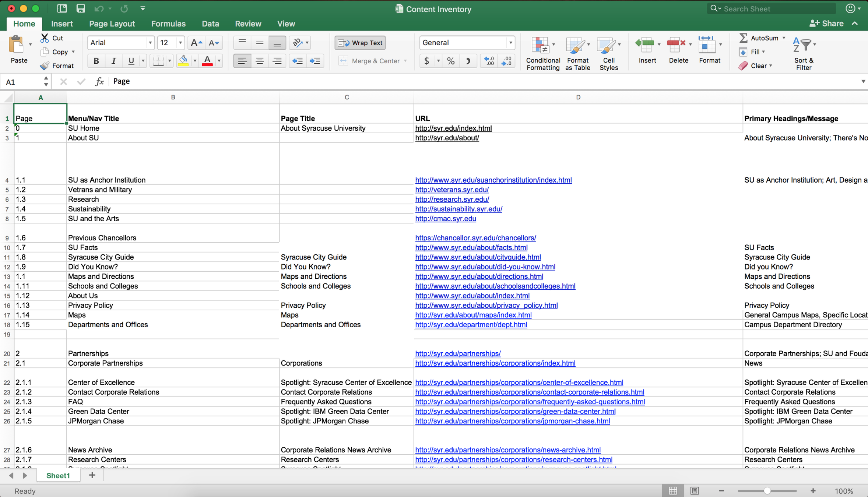Switch to Page Layout view in status bar
Screen dimensions: 868x497
pyautogui.click(x=695, y=491)
